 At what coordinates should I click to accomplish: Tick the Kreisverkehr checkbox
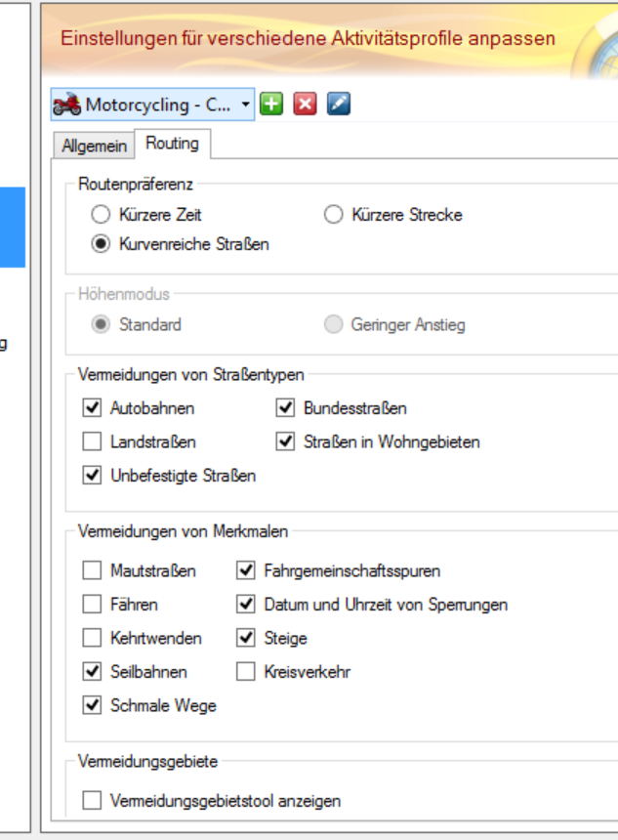pyautogui.click(x=246, y=672)
